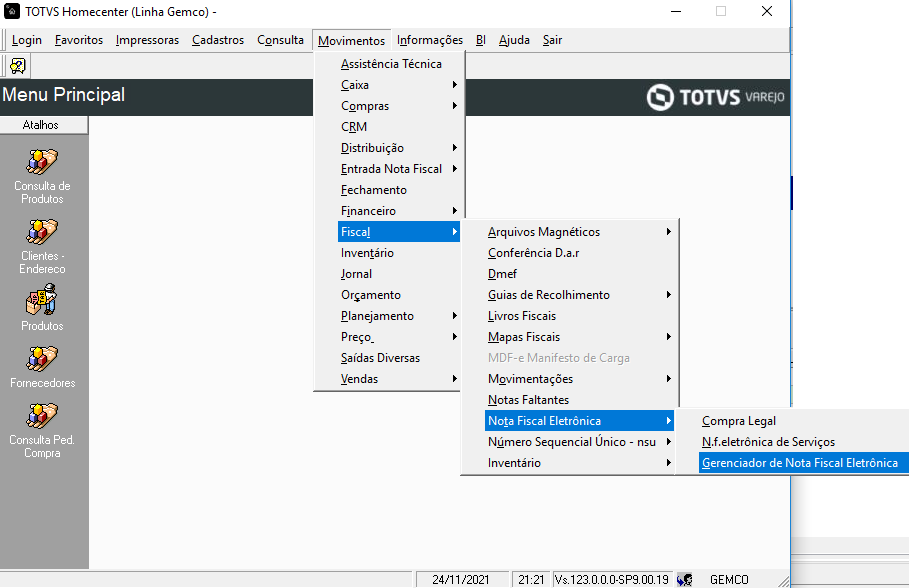
Task: Open Consulta de Produtos shortcut icon
Action: (42, 162)
